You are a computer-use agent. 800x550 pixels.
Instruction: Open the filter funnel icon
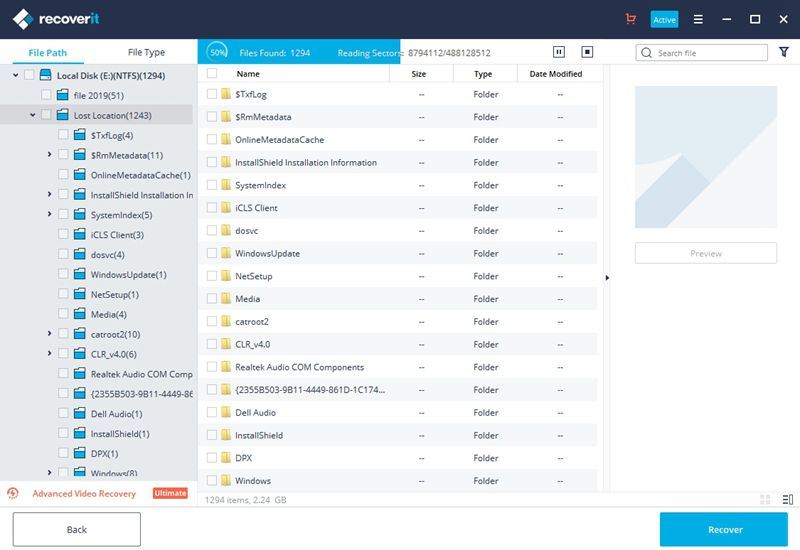coord(784,52)
